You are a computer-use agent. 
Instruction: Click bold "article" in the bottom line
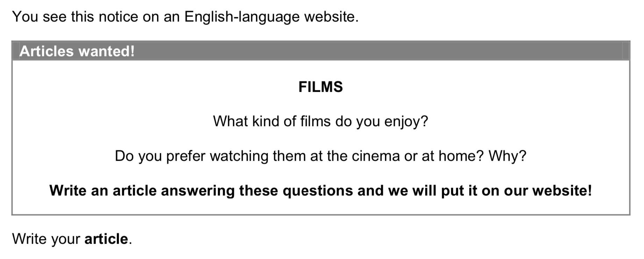click(106, 239)
